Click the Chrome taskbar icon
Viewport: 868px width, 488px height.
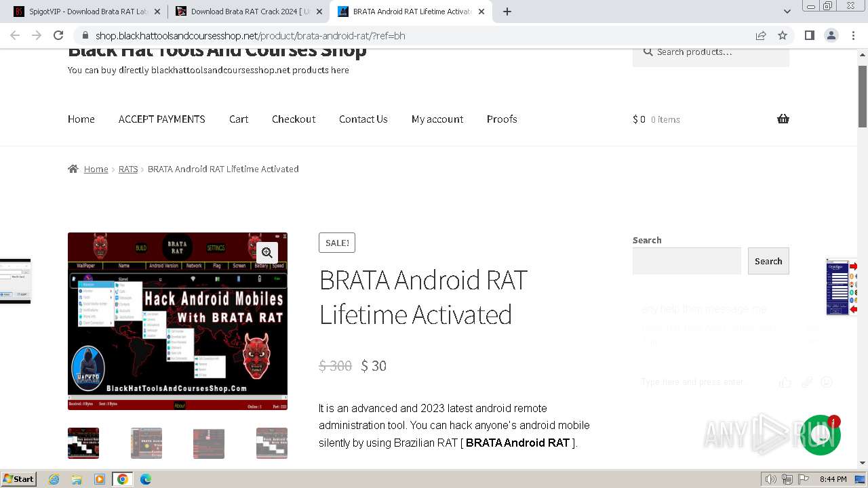tap(123, 479)
